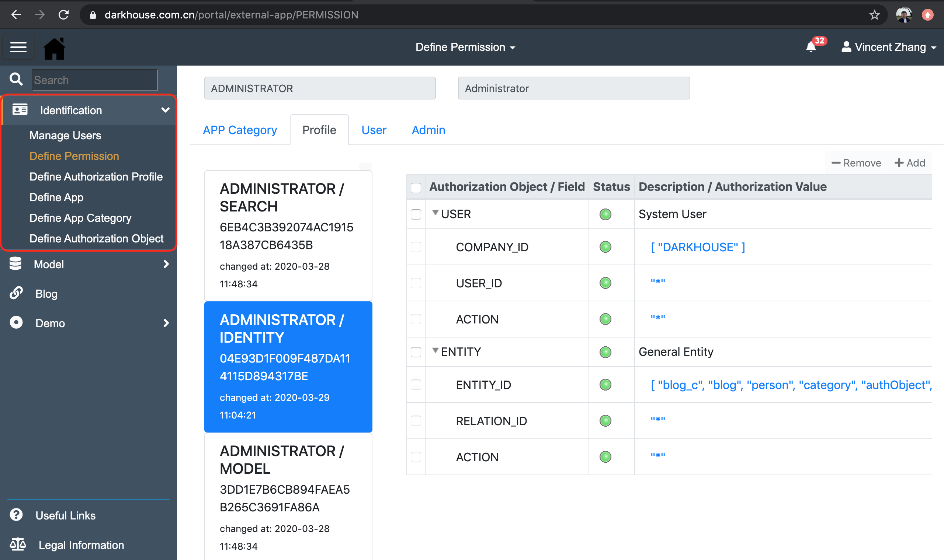This screenshot has height=560, width=944.
Task: Bookmark page with the star icon
Action: coord(875,15)
